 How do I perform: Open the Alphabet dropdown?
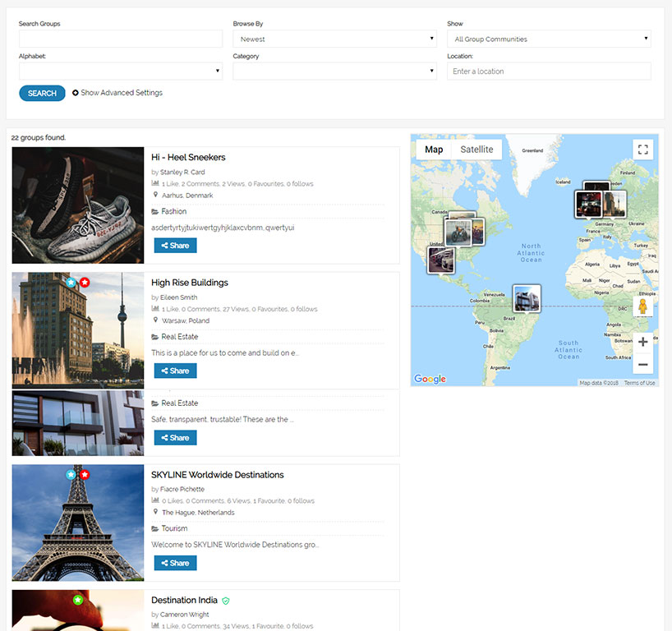pyautogui.click(x=121, y=71)
